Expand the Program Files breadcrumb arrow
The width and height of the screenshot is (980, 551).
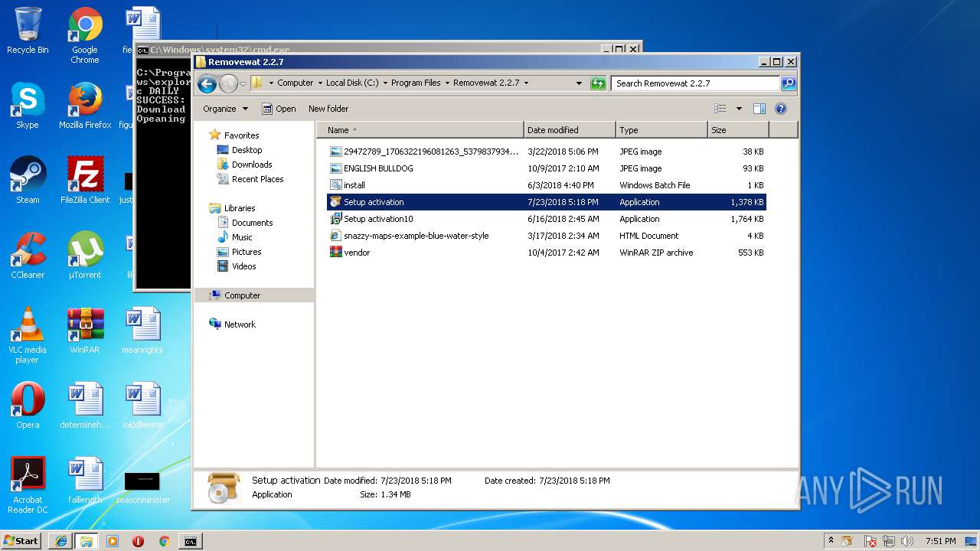pyautogui.click(x=447, y=83)
